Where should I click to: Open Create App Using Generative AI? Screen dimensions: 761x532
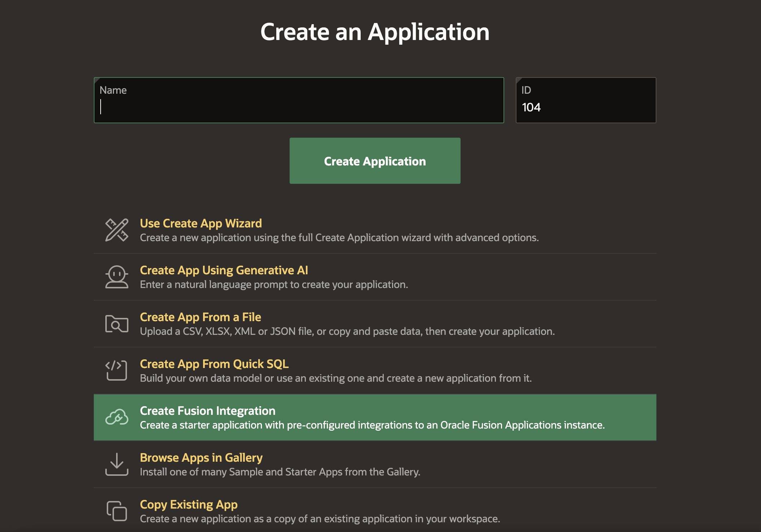click(x=224, y=270)
